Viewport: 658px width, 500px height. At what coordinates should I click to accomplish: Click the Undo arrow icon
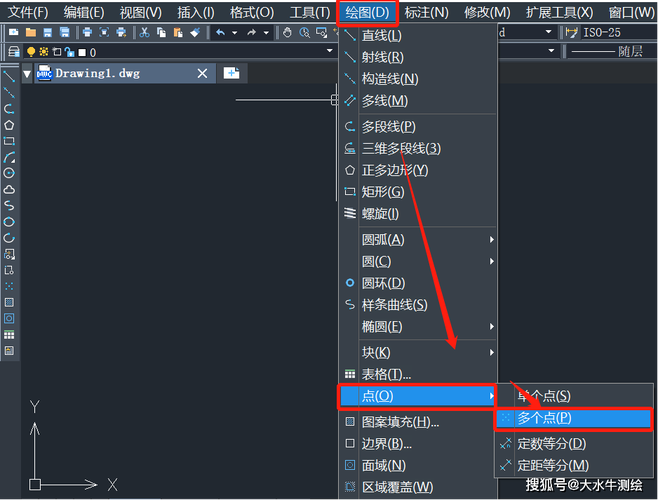tap(221, 32)
